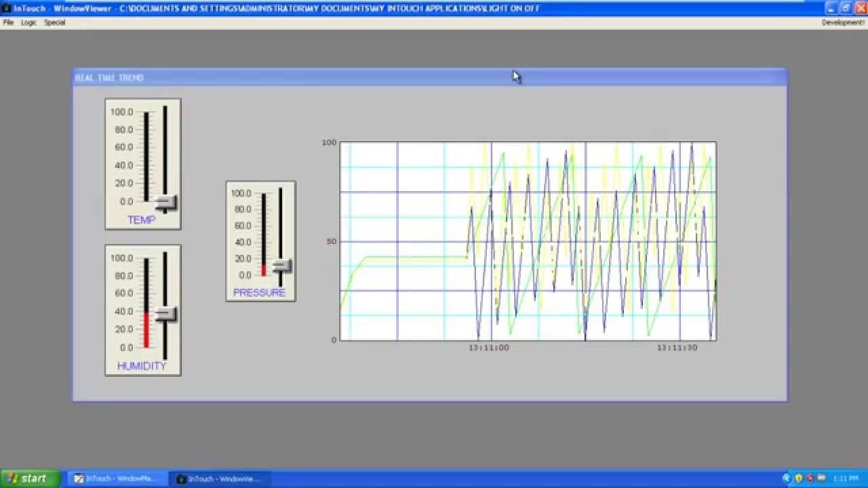Open the Windows start button
The width and height of the screenshot is (868, 488).
(x=30, y=479)
